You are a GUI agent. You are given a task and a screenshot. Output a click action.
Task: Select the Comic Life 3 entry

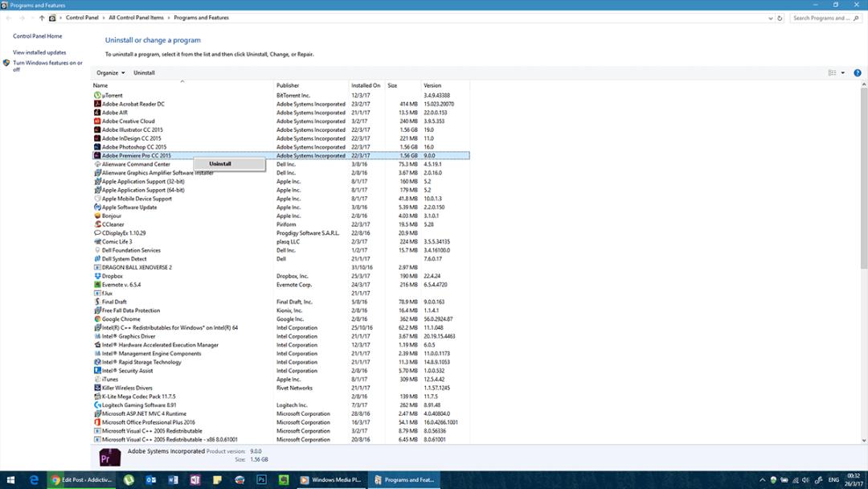tap(280, 241)
